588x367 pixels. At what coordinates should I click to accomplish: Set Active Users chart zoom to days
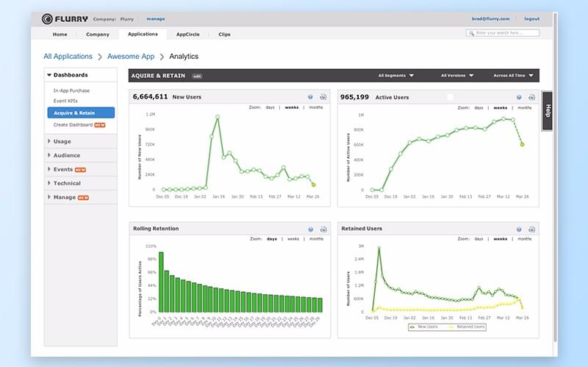(x=478, y=108)
